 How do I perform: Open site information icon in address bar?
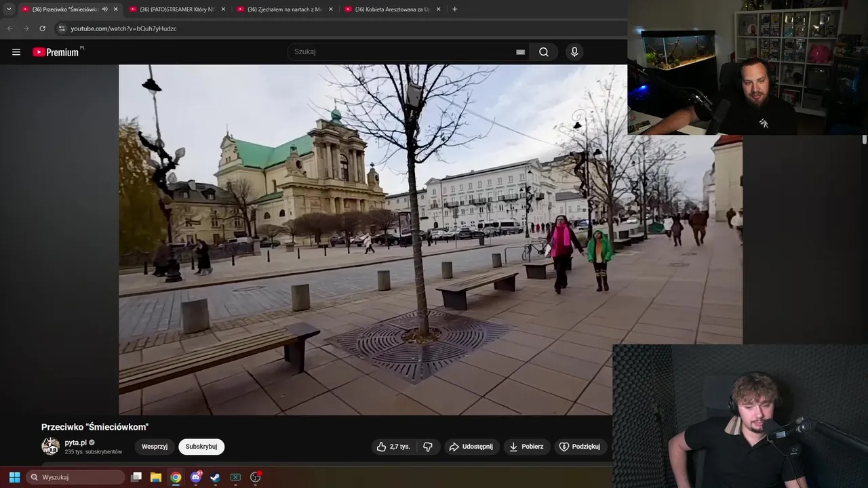[62, 28]
